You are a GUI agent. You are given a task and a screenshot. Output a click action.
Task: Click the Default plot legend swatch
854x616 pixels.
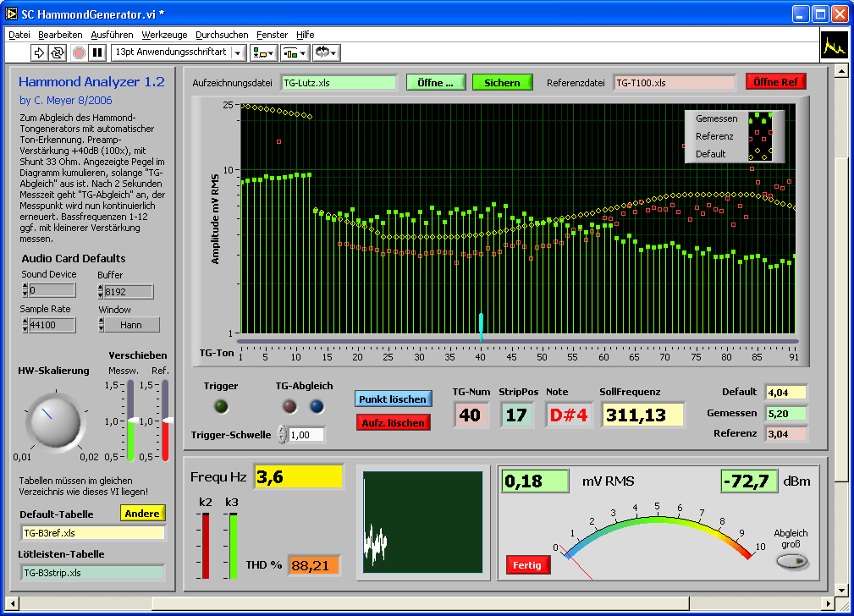coord(760,154)
